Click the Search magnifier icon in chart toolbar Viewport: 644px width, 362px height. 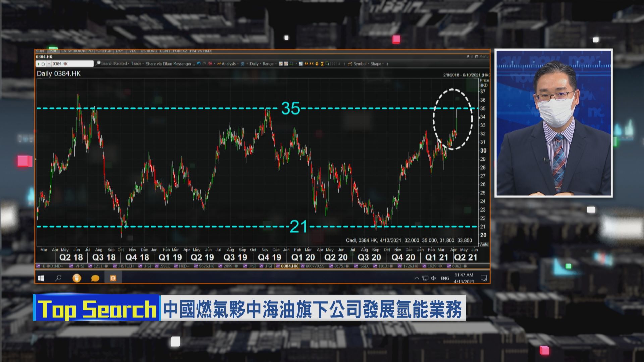coord(98,63)
